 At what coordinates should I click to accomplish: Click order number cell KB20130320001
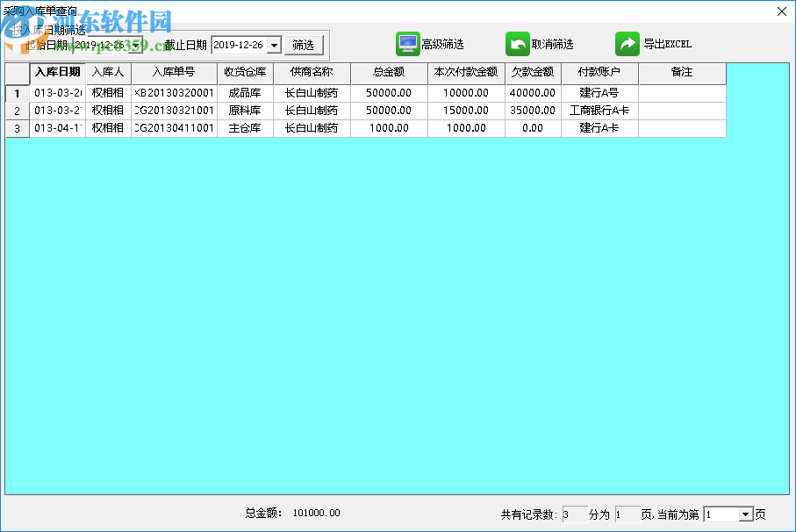[x=174, y=93]
